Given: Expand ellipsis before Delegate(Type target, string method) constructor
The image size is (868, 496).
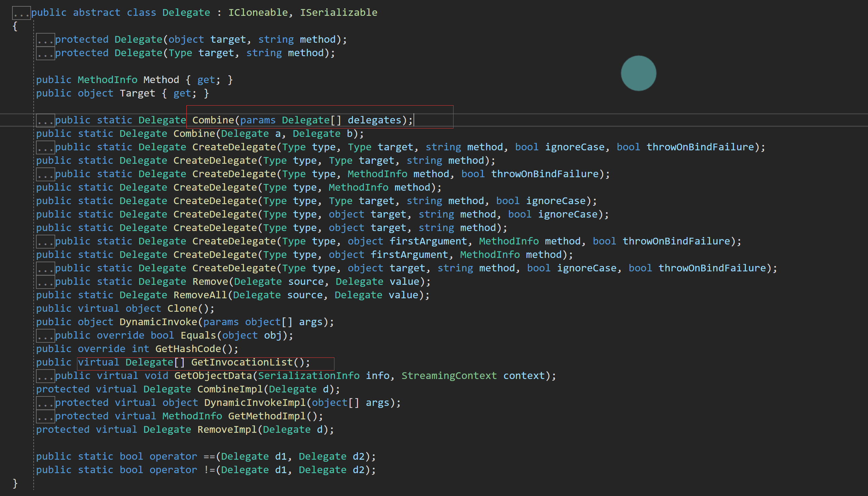Looking at the screenshot, I should (x=45, y=53).
